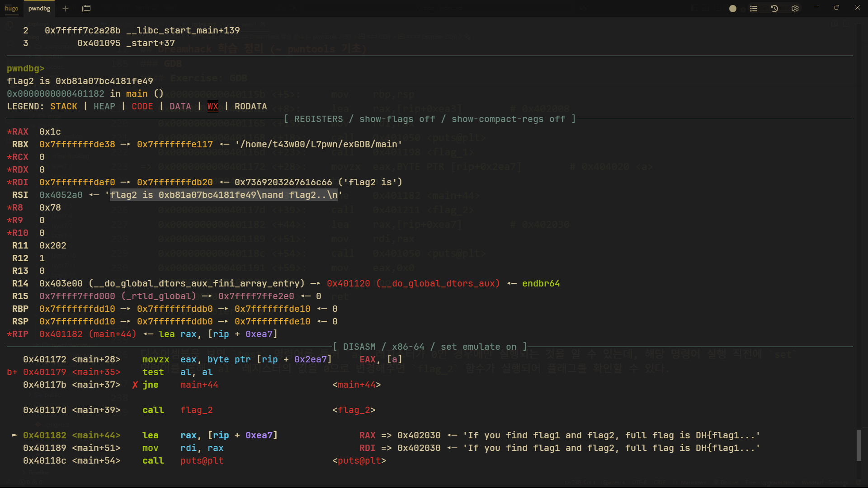Click the round dot indicator in title bar
The image size is (868, 488).
(x=733, y=9)
